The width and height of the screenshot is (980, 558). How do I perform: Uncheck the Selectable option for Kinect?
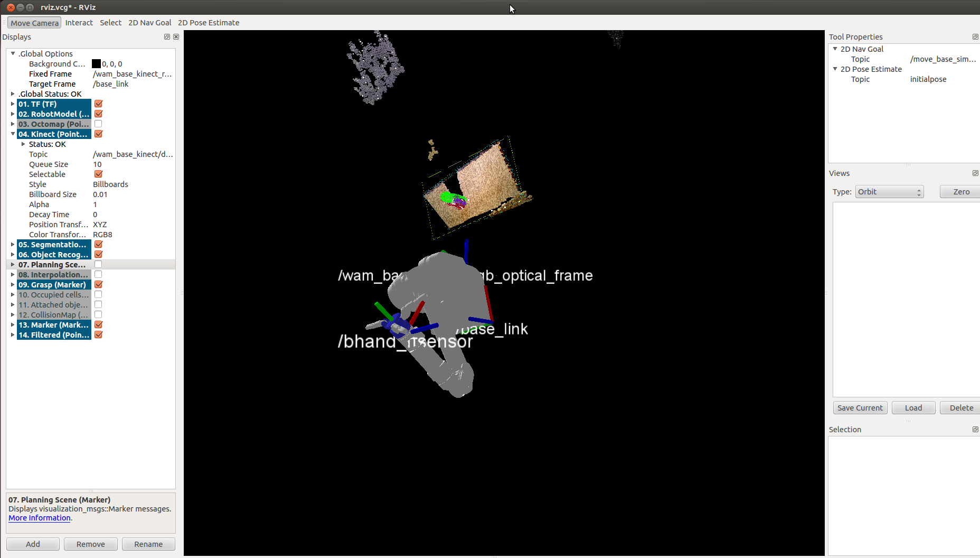[98, 174]
